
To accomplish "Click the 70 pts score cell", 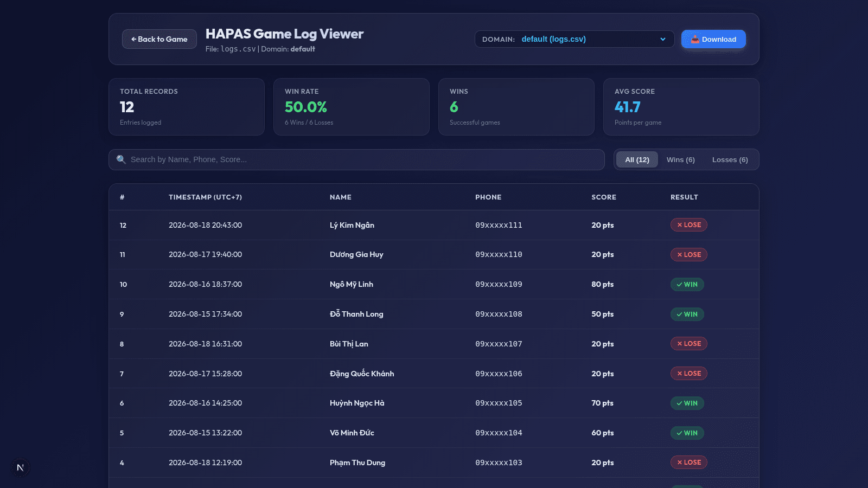I will (602, 403).
